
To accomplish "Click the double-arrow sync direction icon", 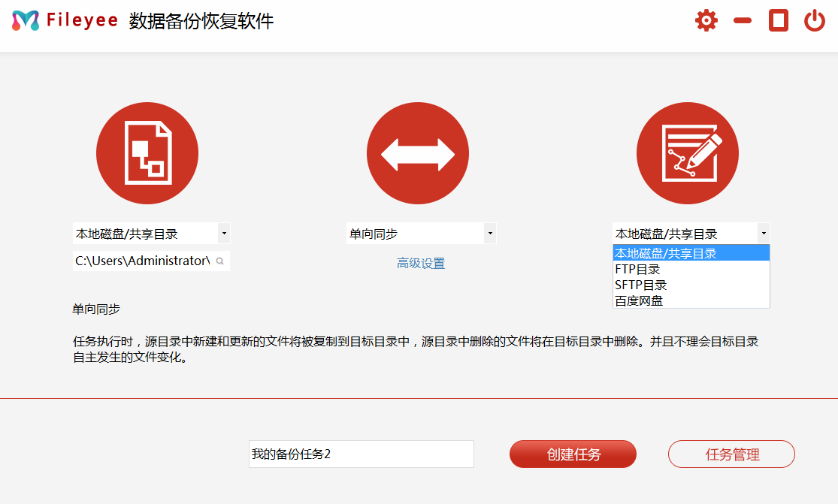I will click(418, 153).
